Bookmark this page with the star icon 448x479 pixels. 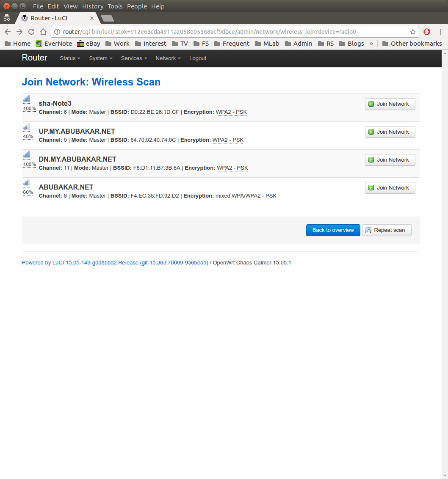[412, 32]
